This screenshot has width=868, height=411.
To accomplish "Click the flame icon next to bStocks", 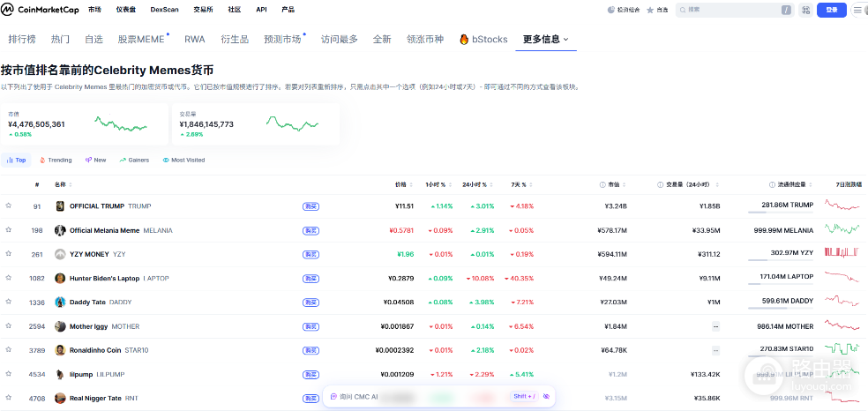I will tap(465, 40).
